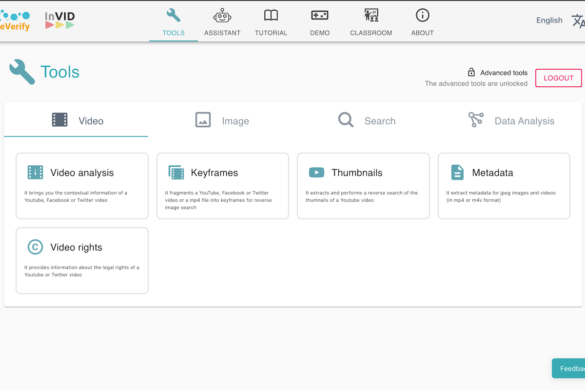Click the Search tab magnifier icon

point(345,120)
